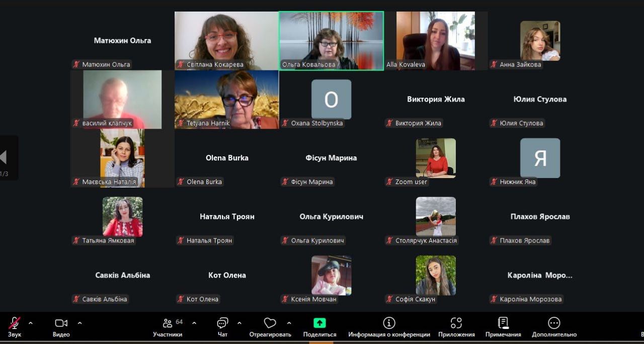The image size is (644, 344).
Task: Open Информация о конференции info icon
Action: pyautogui.click(x=389, y=323)
